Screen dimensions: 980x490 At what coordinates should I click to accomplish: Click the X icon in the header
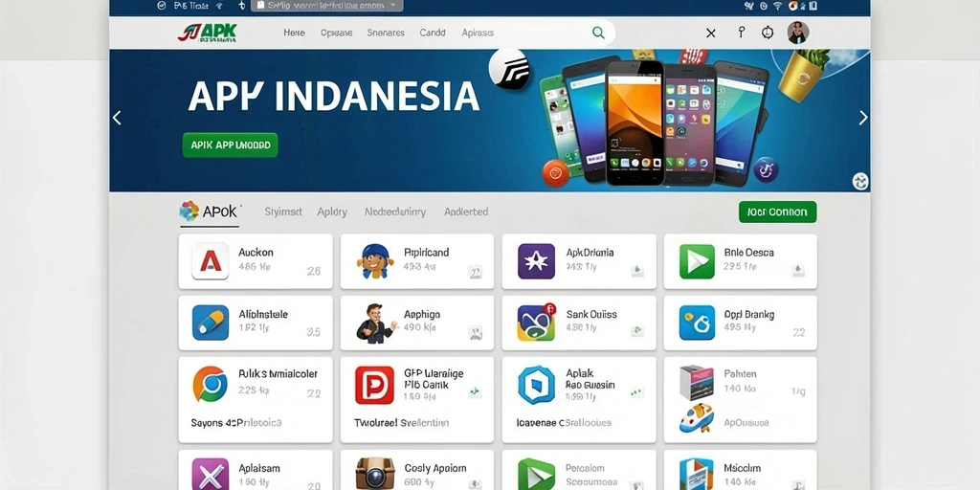click(711, 33)
